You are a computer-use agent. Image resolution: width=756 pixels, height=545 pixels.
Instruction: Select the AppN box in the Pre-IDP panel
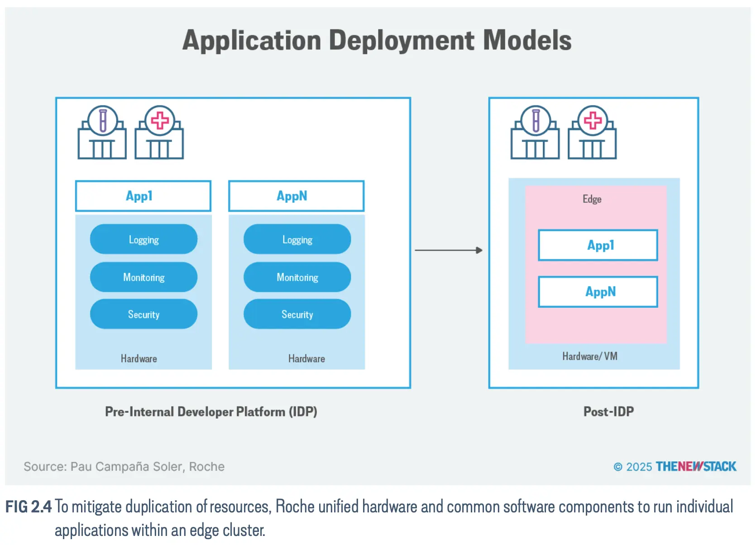click(x=296, y=196)
